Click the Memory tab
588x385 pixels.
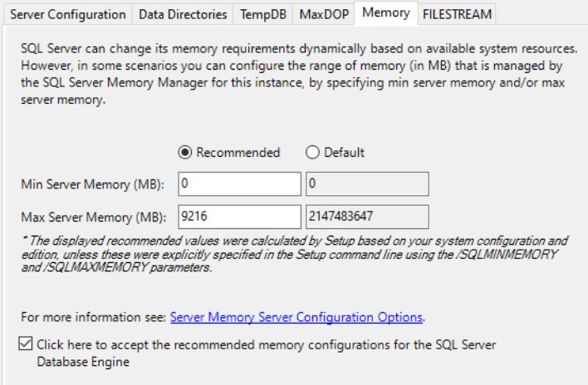[385, 12]
